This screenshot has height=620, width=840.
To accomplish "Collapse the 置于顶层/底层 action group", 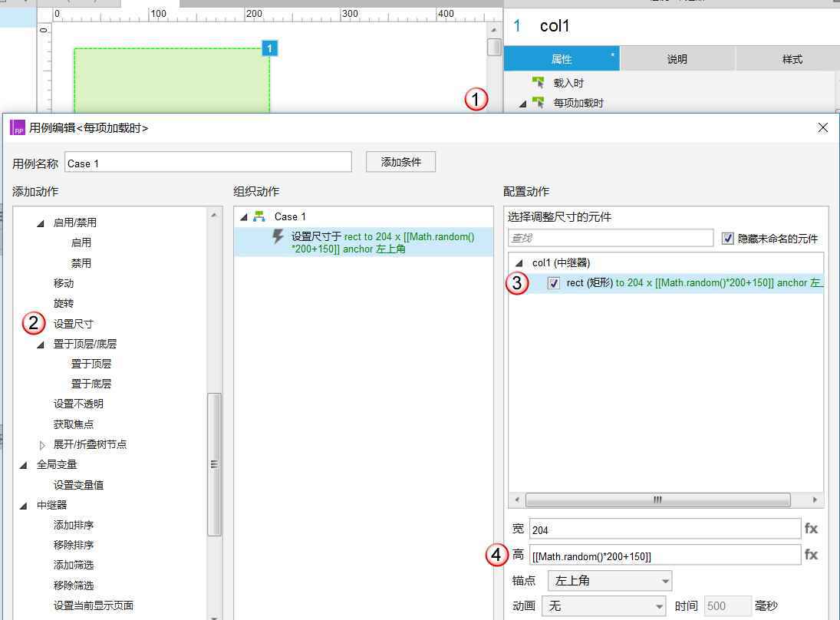I will tap(40, 345).
